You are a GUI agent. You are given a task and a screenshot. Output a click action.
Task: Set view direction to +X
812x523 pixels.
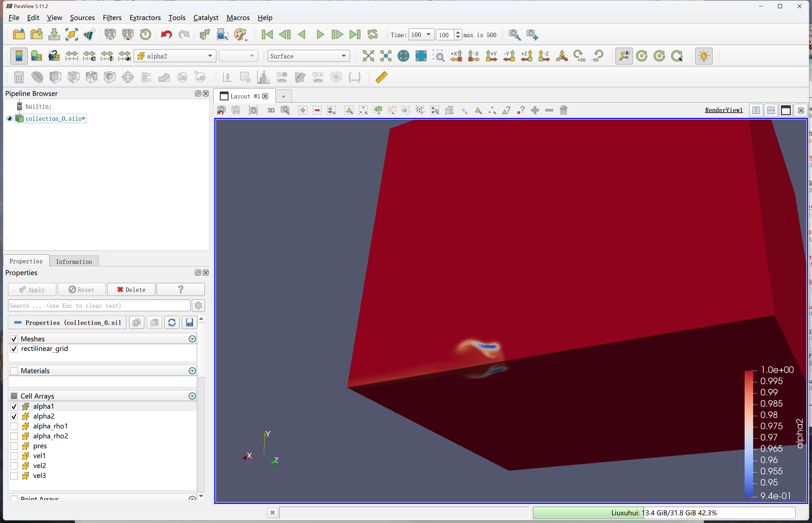pyautogui.click(x=456, y=56)
